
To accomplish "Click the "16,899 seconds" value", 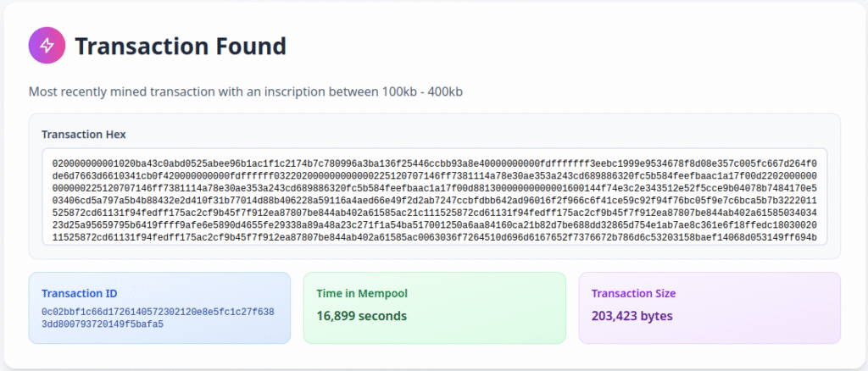I will tap(362, 316).
